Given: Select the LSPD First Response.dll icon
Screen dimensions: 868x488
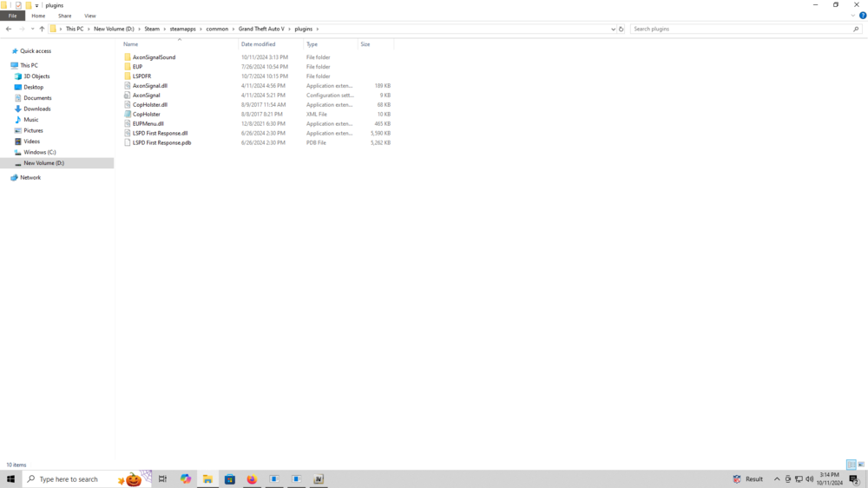Looking at the screenshot, I should (x=128, y=133).
